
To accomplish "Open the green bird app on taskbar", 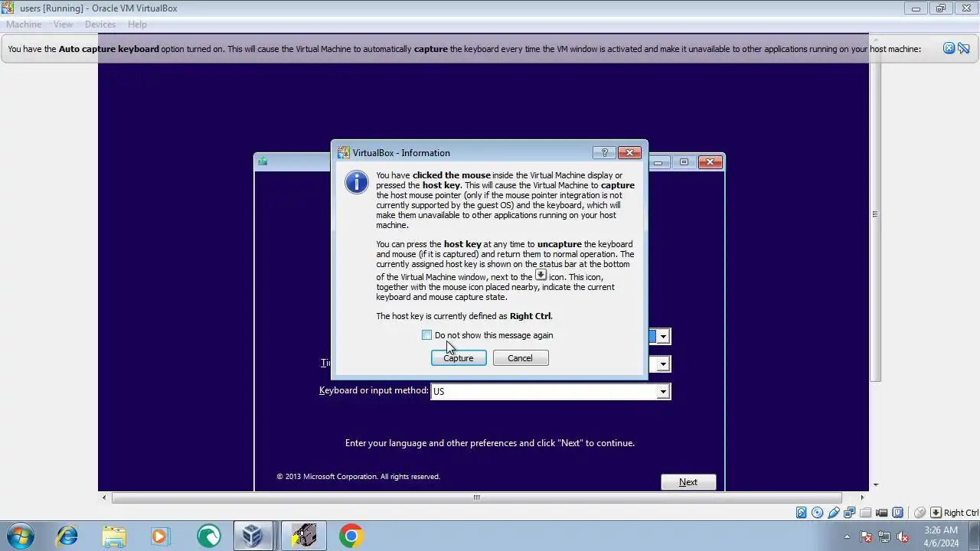I will point(208,536).
